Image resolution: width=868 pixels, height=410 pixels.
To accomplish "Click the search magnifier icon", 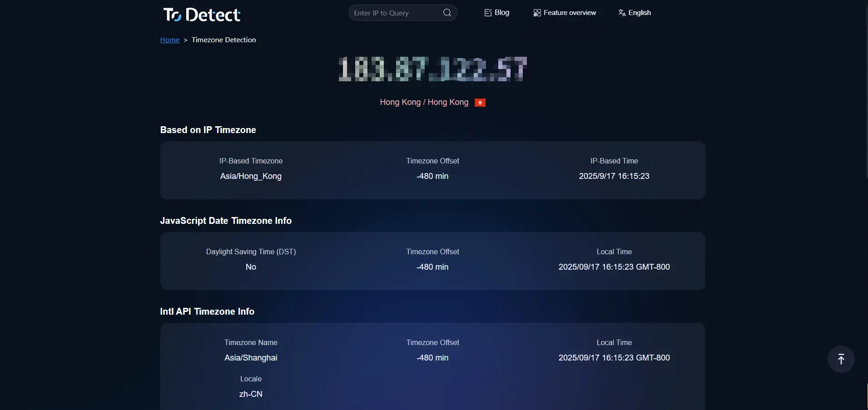I will click(x=447, y=13).
